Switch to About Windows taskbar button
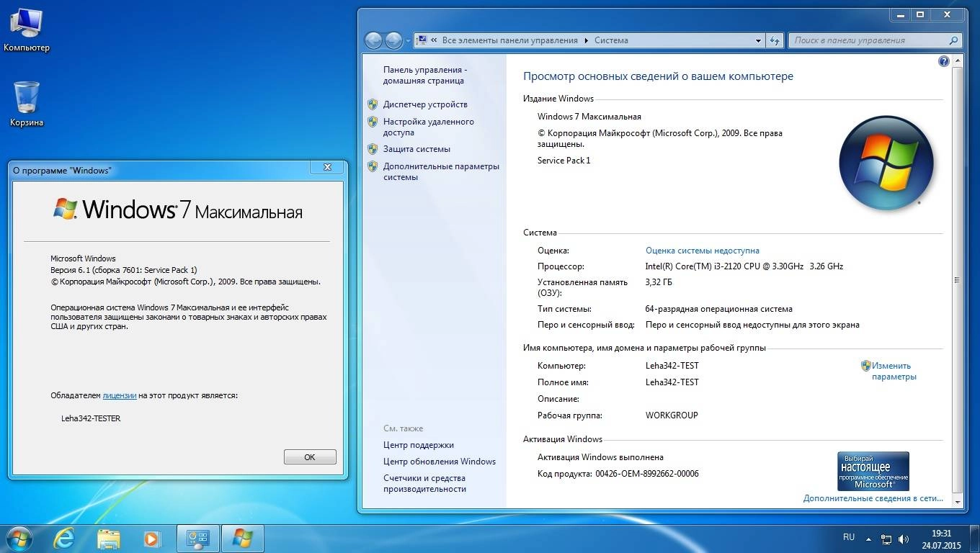 243,539
